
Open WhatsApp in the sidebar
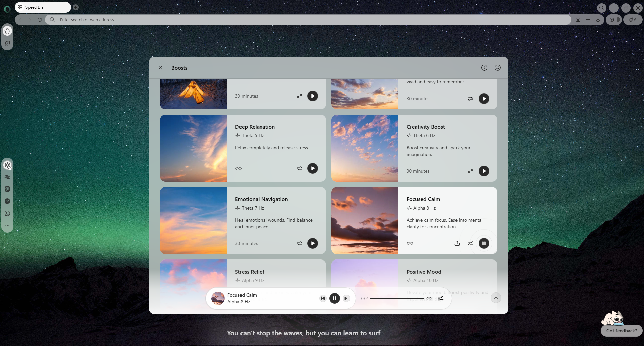click(x=7, y=213)
